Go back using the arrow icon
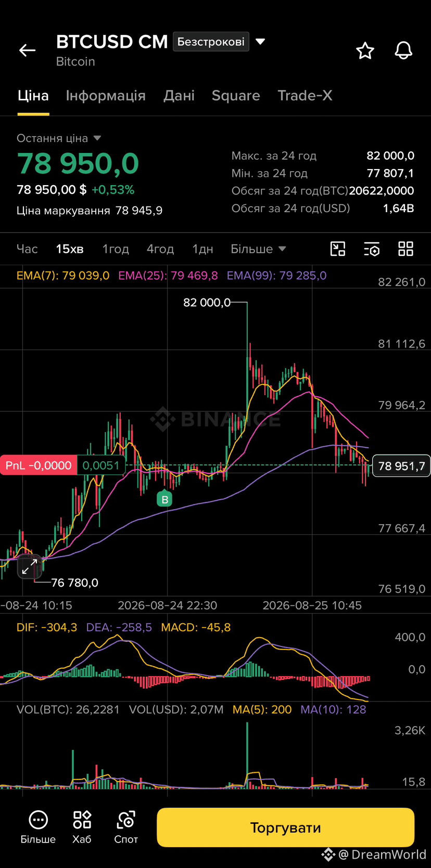The image size is (431, 868). coord(27,50)
